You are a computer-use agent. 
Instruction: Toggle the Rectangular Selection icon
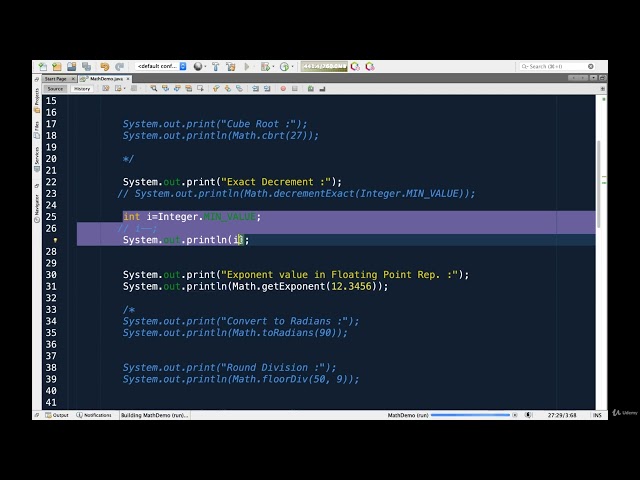[200, 89]
